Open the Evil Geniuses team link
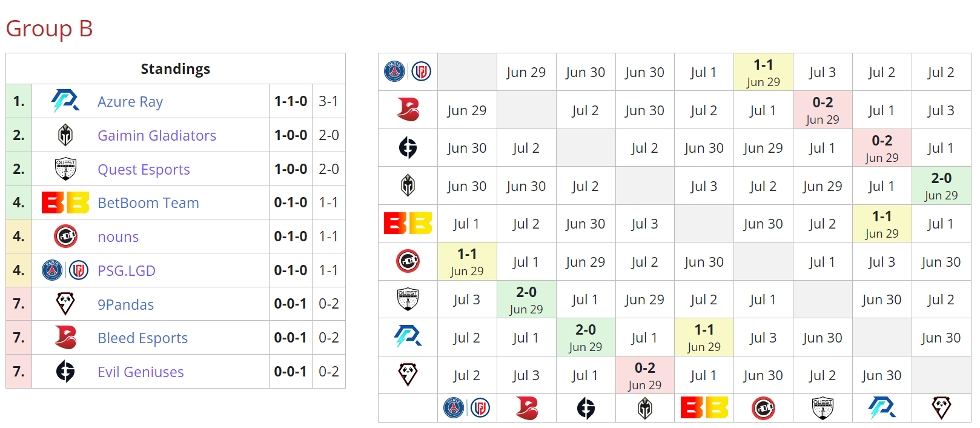980x428 pixels. [141, 372]
